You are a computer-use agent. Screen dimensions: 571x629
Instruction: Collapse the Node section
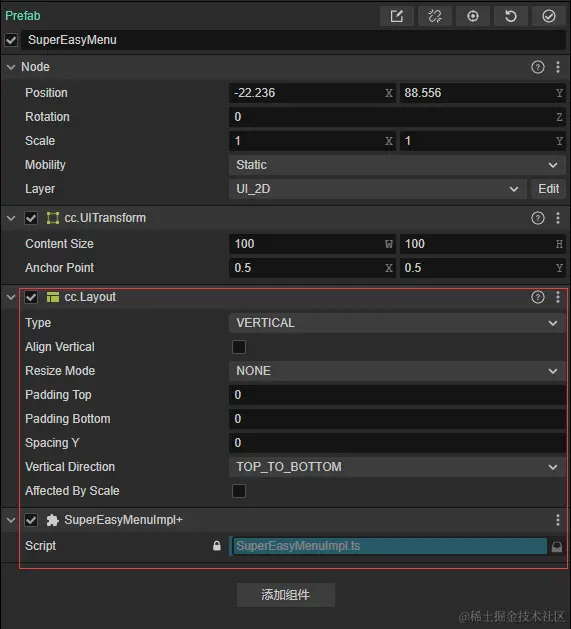tap(11, 67)
